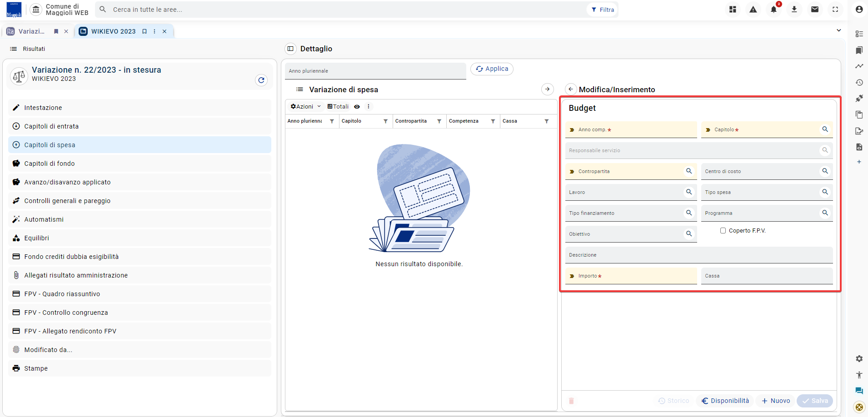Open filter for Capitolo column
This screenshot has height=417, width=868.
385,121
